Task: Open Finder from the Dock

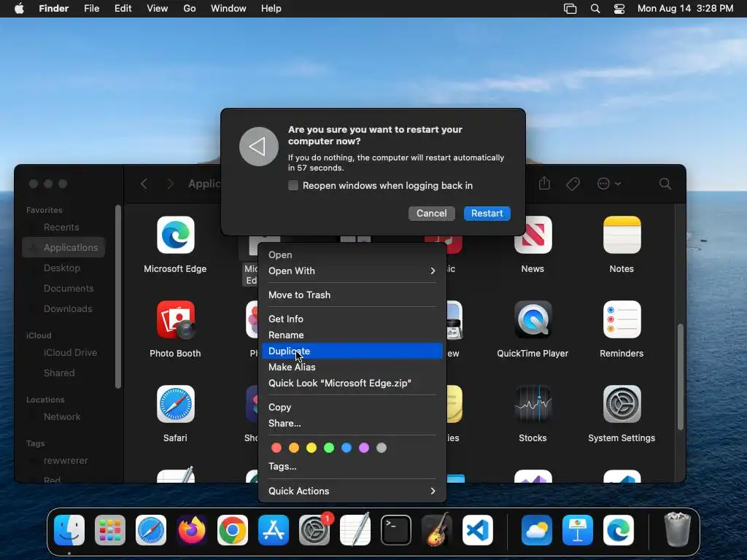Action: 69,529
